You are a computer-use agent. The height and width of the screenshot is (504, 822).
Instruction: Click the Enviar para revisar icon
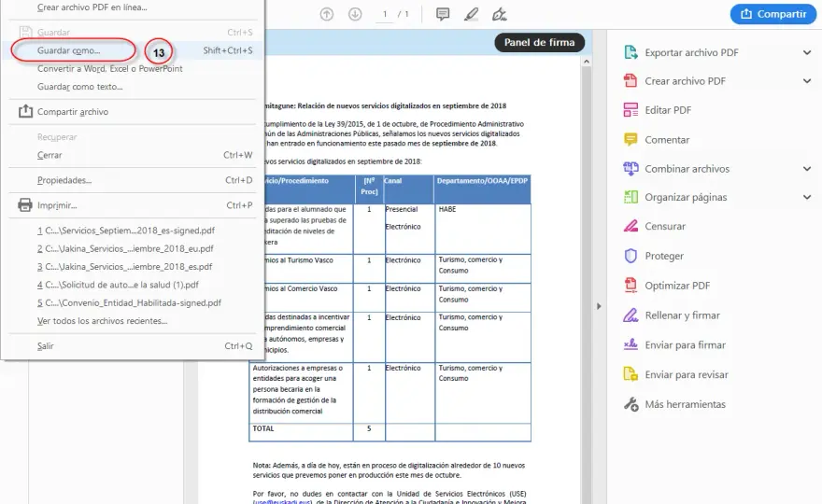pyautogui.click(x=631, y=374)
